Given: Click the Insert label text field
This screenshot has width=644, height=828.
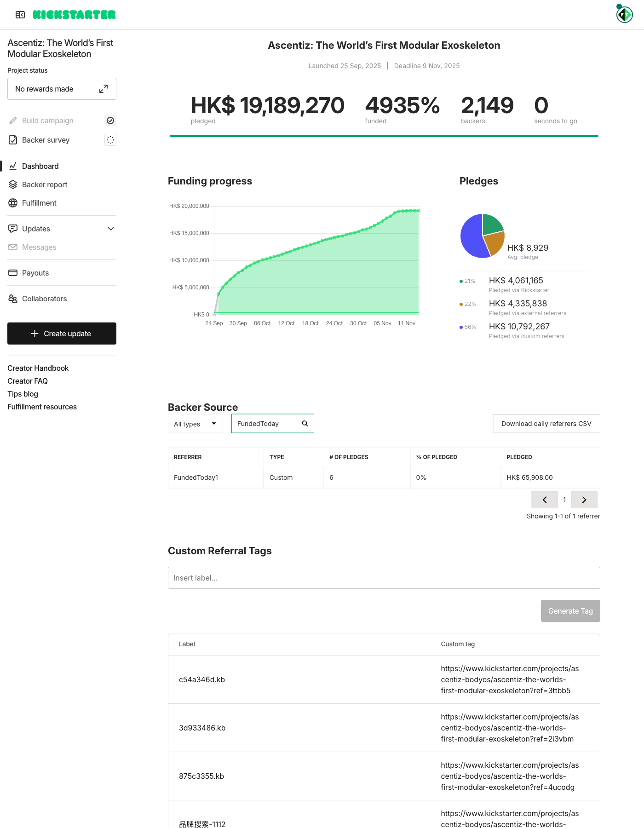Looking at the screenshot, I should (x=384, y=578).
